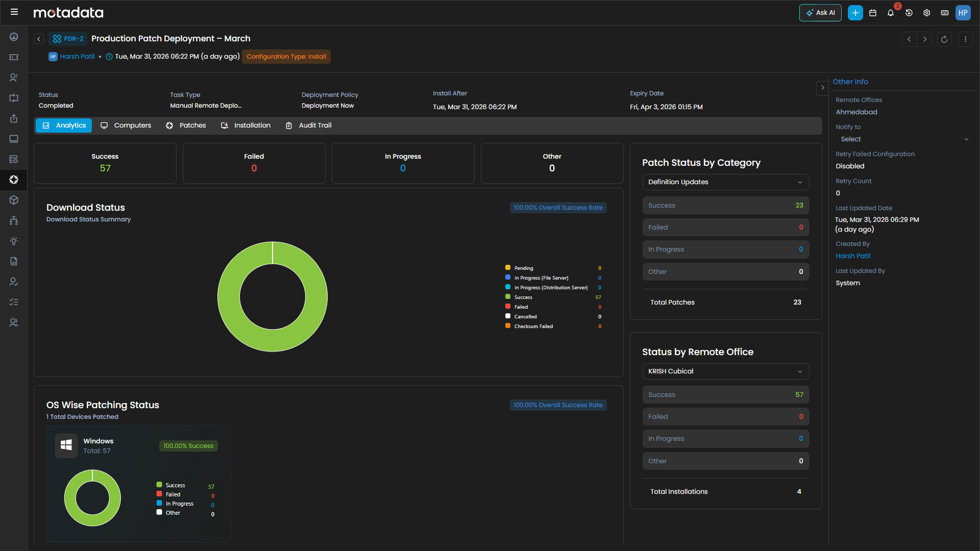
Task: Open the Notify to select dropdown
Action: 902,139
